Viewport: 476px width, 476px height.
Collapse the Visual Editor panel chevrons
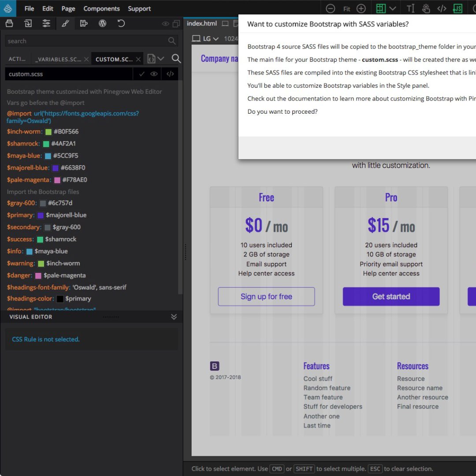[x=174, y=316]
